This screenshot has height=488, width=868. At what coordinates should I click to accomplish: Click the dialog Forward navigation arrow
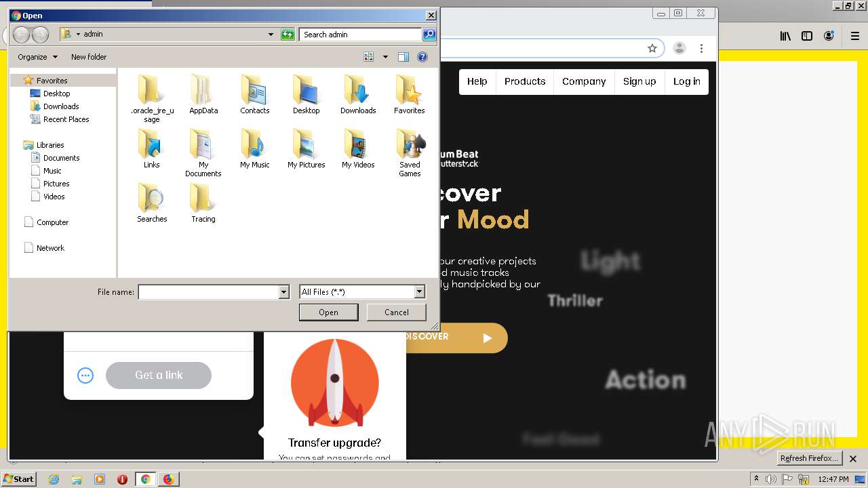(x=40, y=35)
